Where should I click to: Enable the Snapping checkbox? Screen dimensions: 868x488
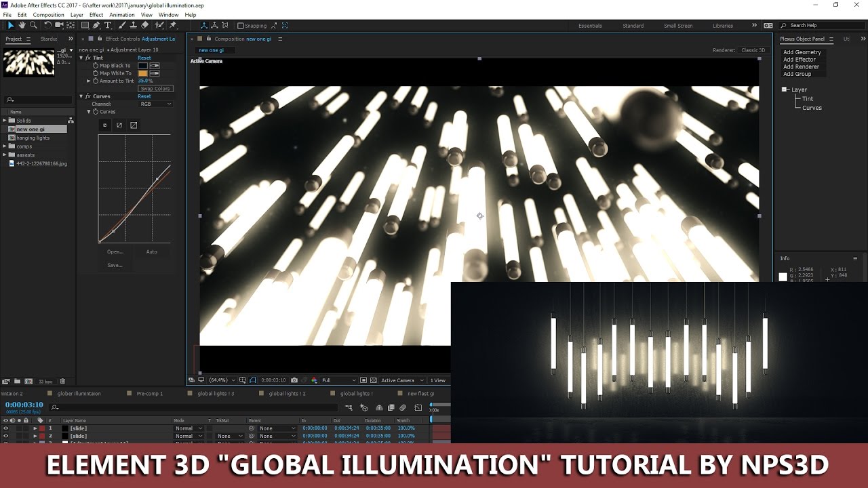(240, 26)
